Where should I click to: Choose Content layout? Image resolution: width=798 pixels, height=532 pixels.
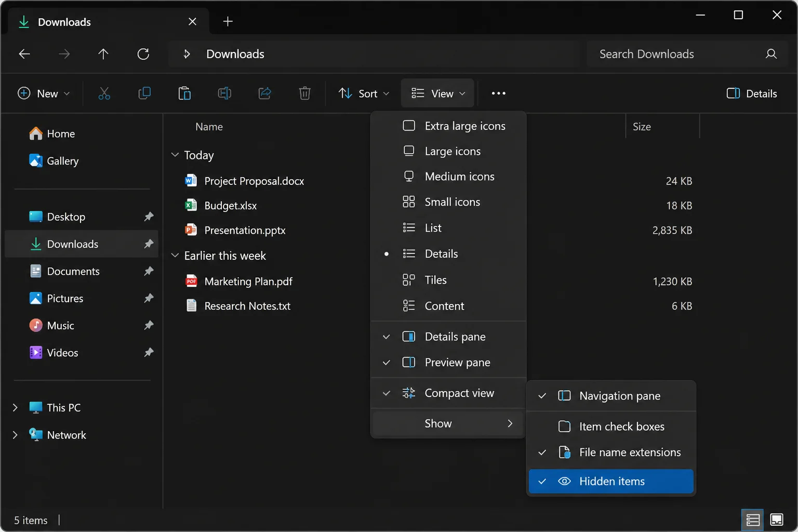pos(448,306)
